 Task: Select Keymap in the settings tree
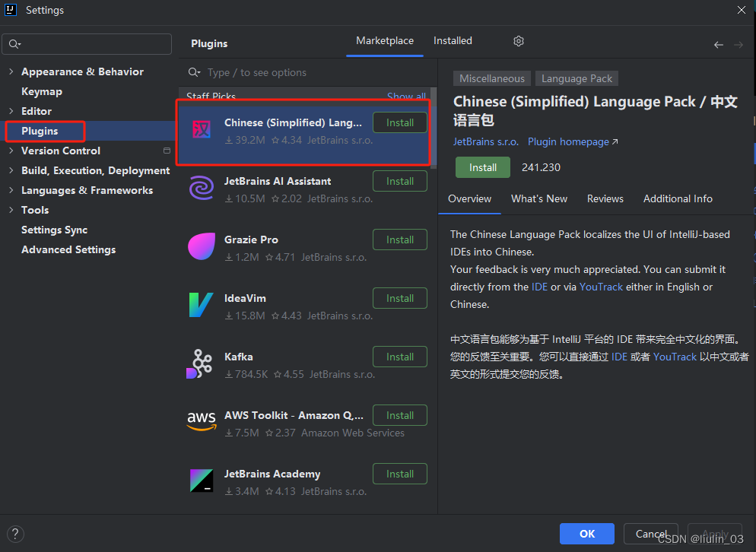(x=42, y=91)
